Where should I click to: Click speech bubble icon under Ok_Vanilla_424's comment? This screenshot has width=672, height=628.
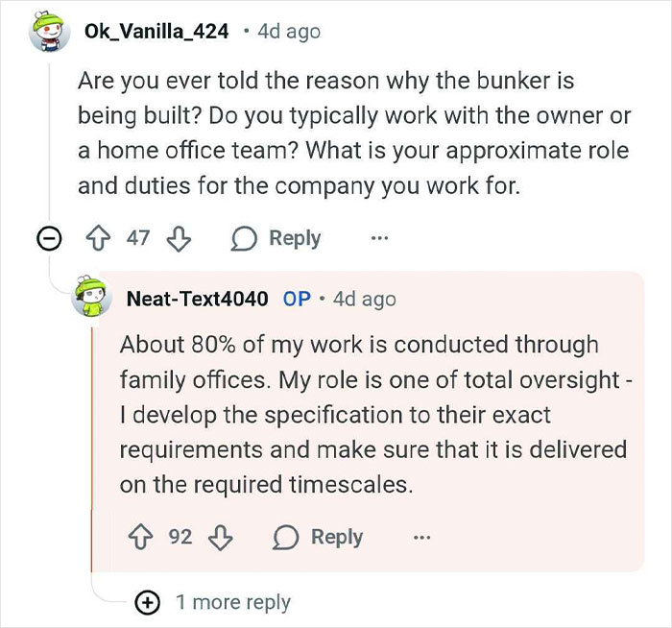[244, 238]
